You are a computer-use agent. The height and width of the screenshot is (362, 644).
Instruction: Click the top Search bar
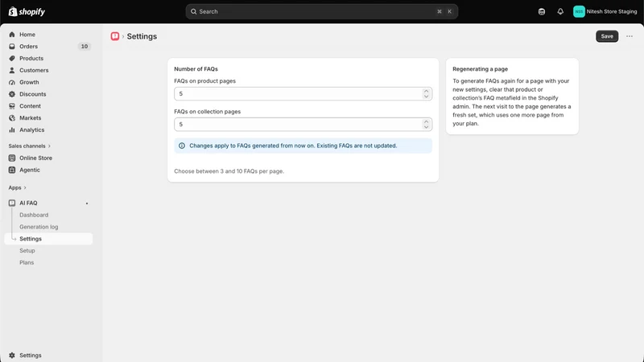(x=321, y=11)
